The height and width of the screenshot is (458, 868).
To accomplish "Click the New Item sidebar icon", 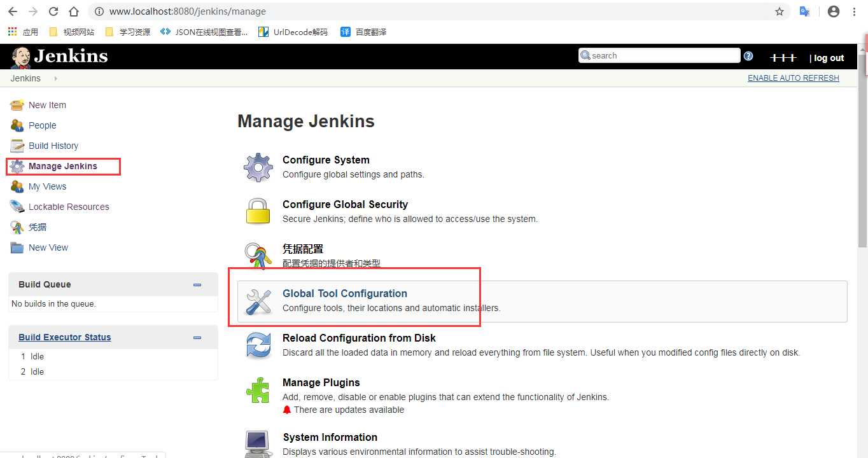I will tap(17, 105).
